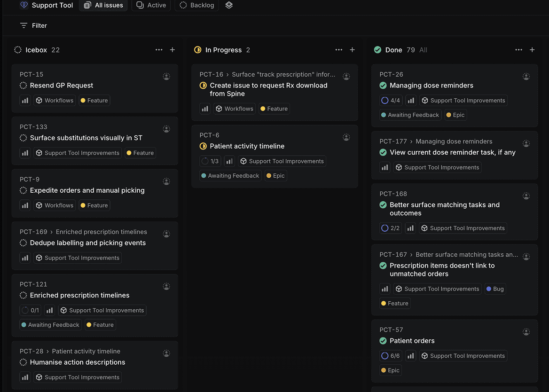The width and height of the screenshot is (549, 392).
Task: Open Awaiting Feedback label on Enriched prescription timelines
Action: coord(50,325)
